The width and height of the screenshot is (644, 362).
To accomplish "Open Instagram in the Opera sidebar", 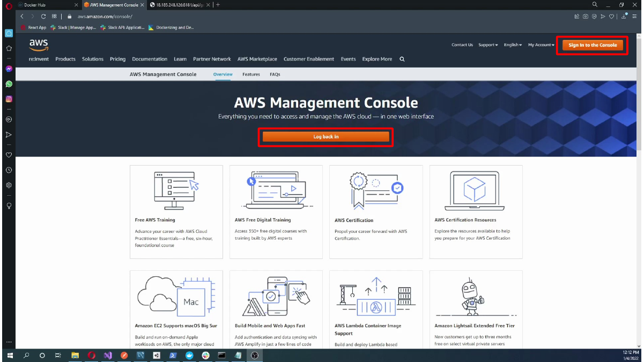I will pos(9,99).
